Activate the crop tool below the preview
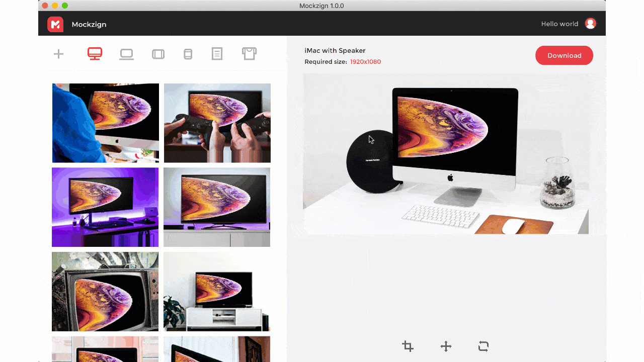This screenshot has width=644, height=362. point(408,346)
